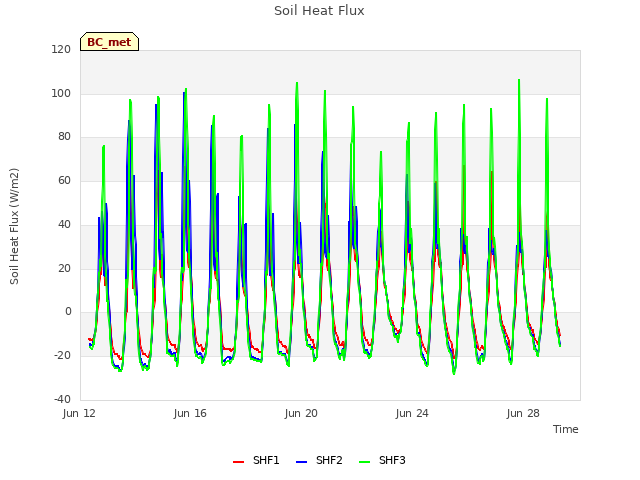Click the 60 y-axis tick label
Viewport: 640px width, 480px height.
[64, 180]
